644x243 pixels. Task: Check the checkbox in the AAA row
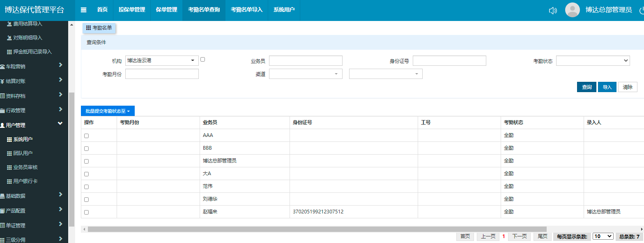(x=86, y=136)
